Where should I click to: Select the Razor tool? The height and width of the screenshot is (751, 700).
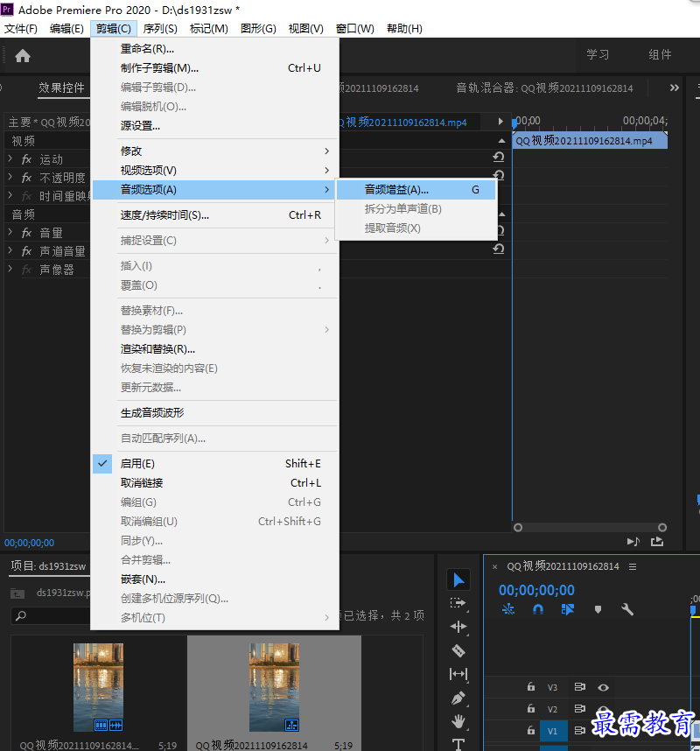click(x=458, y=650)
